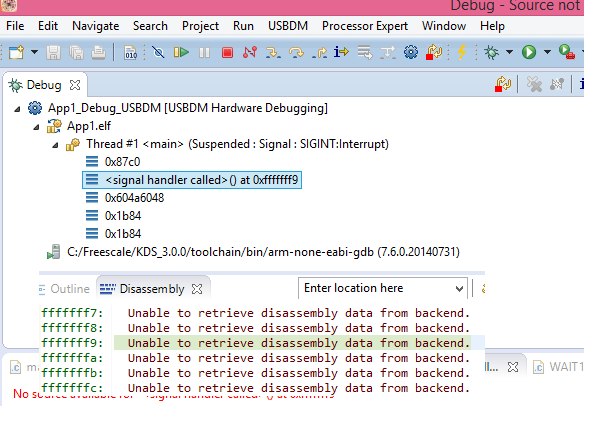Open the Edit menu
Viewport: 600px width, 437px height.
pos(48,26)
